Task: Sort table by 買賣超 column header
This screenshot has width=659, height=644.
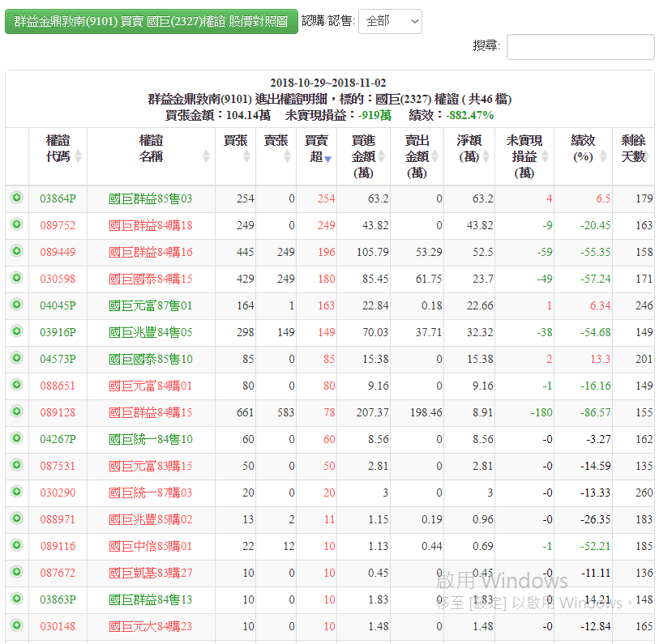Action: (316, 149)
